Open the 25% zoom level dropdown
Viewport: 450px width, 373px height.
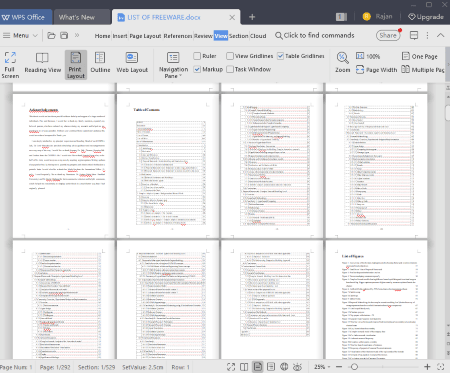pos(322,367)
